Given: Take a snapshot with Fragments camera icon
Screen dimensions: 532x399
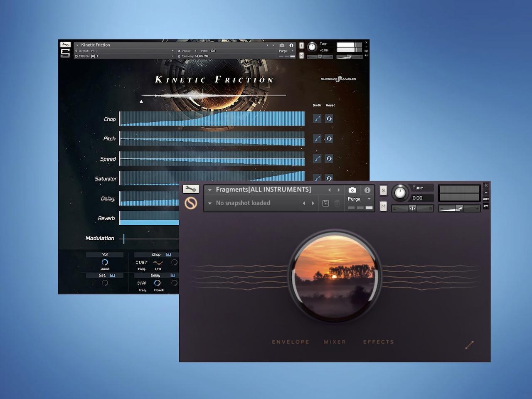Looking at the screenshot, I should coord(352,190).
